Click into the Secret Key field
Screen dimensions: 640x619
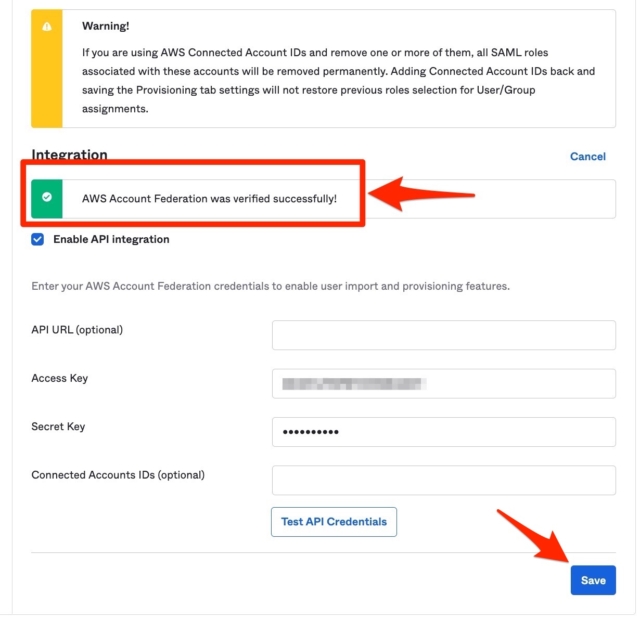(x=444, y=432)
